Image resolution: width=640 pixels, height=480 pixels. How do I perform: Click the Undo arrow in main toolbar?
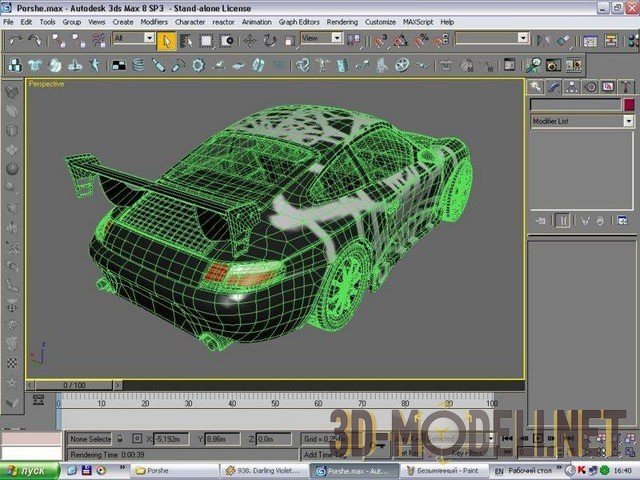click(x=16, y=40)
